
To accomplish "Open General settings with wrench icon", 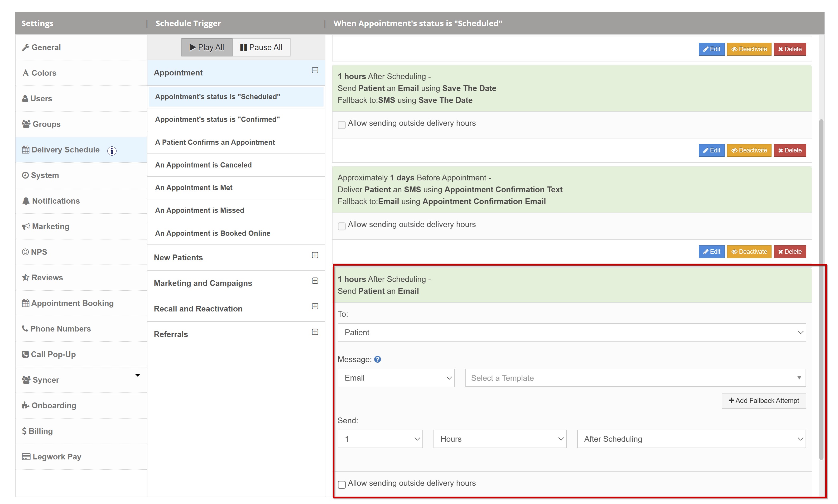I will pyautogui.click(x=81, y=47).
